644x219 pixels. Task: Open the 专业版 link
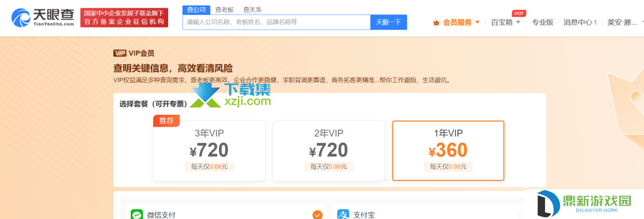[543, 23]
